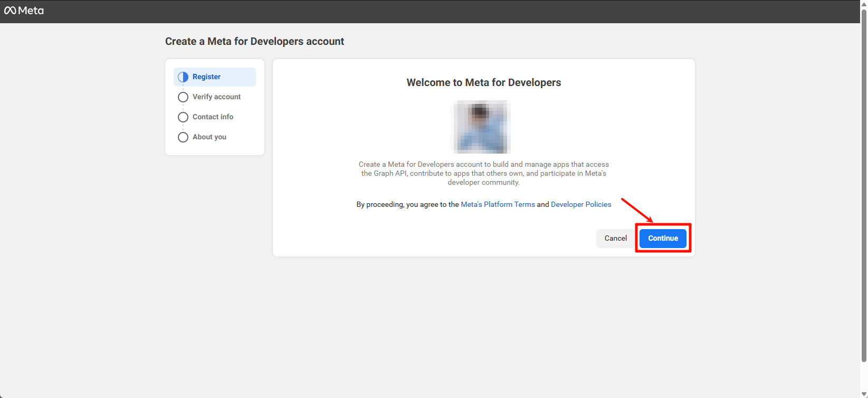Click the Graph API description paragraph
868x398 pixels.
pos(483,174)
